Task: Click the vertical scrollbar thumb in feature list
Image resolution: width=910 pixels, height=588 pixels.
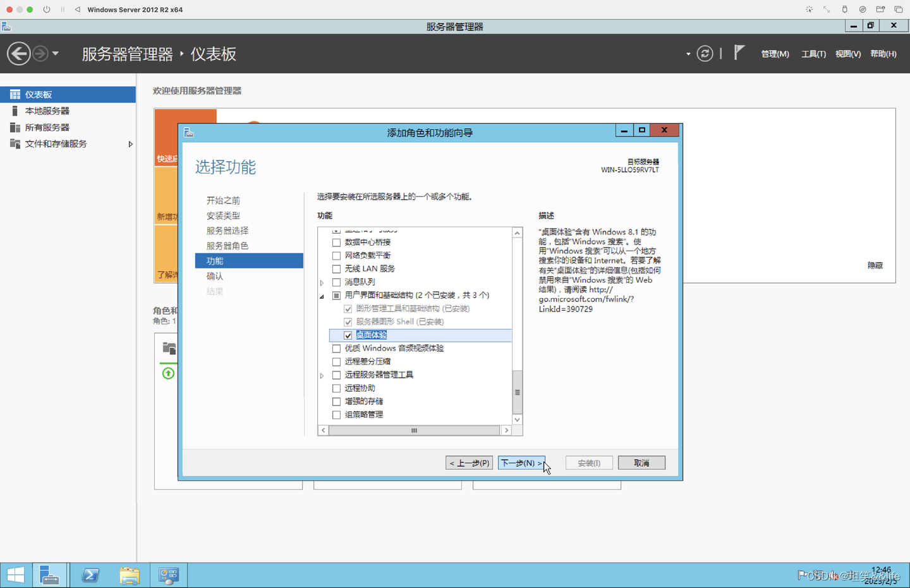Action: pyautogui.click(x=517, y=392)
